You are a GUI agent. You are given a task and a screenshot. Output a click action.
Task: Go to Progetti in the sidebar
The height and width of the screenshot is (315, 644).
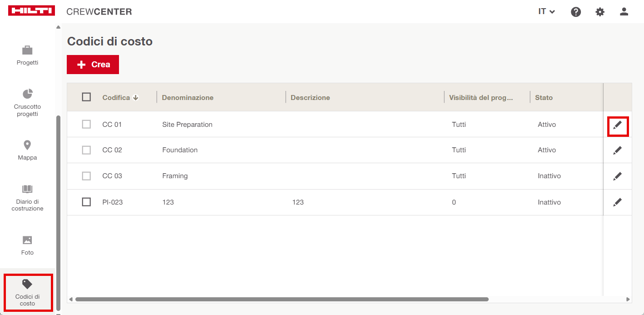click(x=27, y=55)
